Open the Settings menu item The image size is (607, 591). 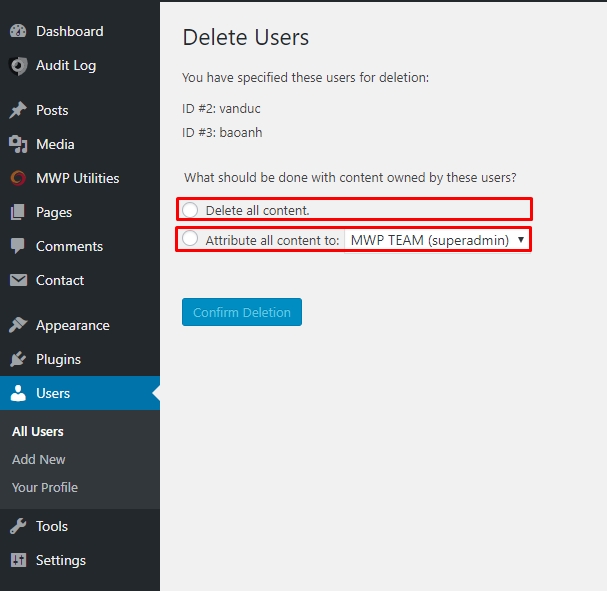[x=60, y=560]
